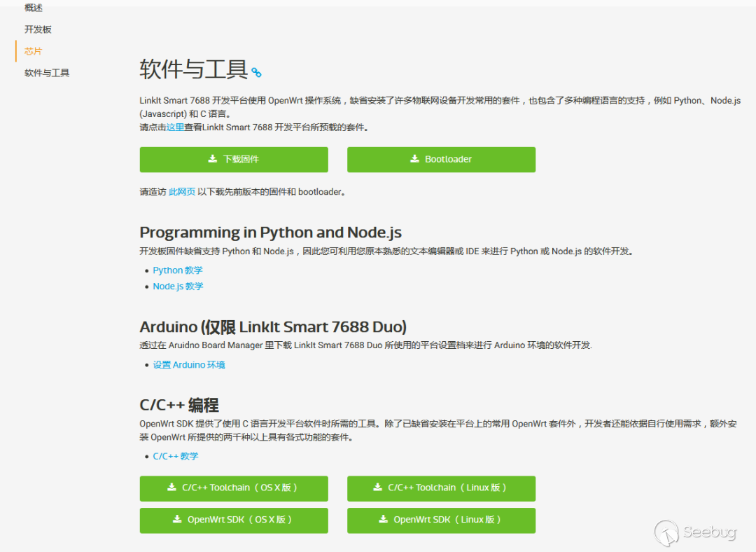Download C/C++ Toolchain OS X version

point(234,488)
